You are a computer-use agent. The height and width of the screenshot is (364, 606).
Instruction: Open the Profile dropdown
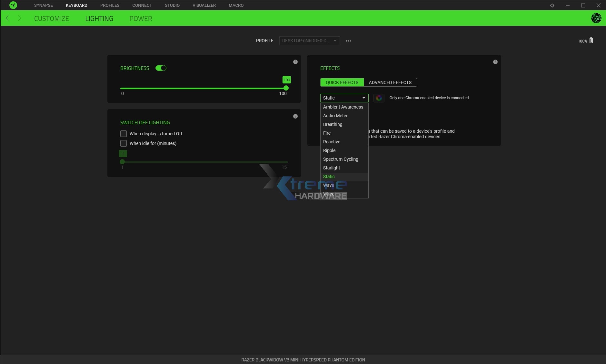pyautogui.click(x=309, y=41)
